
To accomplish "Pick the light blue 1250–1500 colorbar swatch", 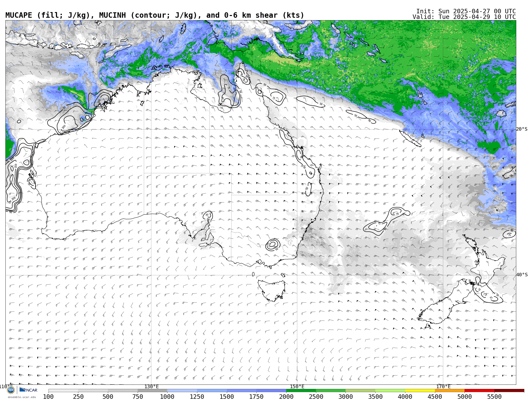I will point(212,390).
